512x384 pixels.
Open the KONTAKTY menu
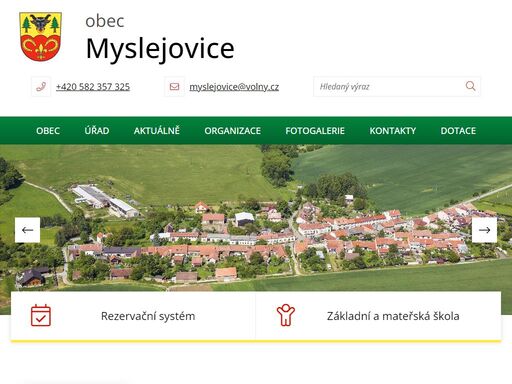393,131
